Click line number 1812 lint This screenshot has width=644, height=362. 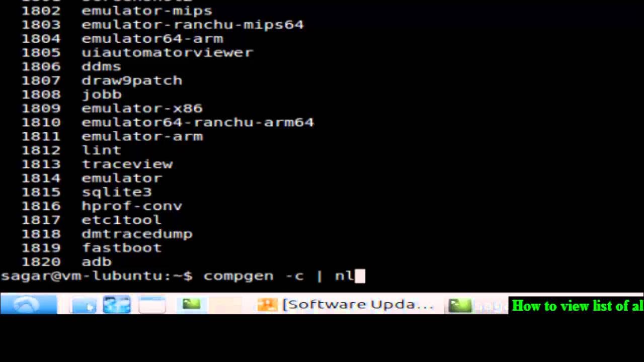pos(71,150)
